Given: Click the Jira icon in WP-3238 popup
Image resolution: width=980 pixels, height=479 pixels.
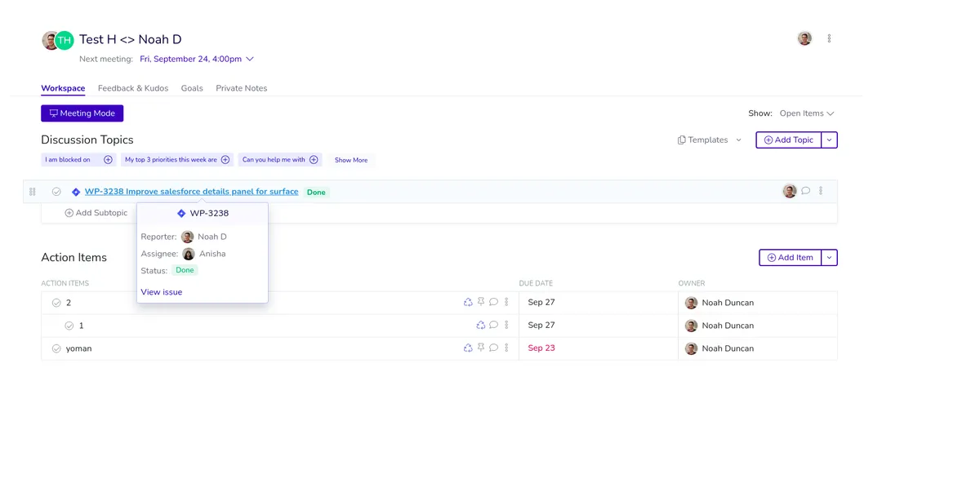Looking at the screenshot, I should [181, 213].
